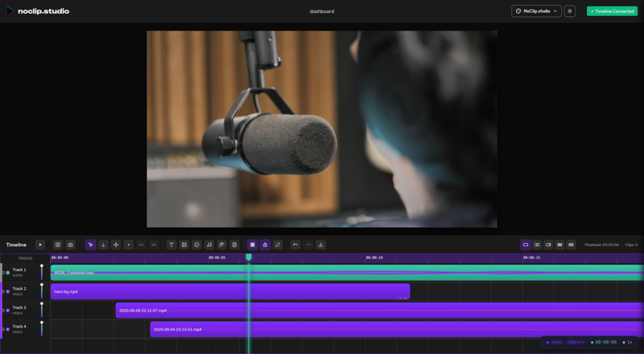
Task: Select the picture-in-picture view layout
Action: [x=548, y=245]
